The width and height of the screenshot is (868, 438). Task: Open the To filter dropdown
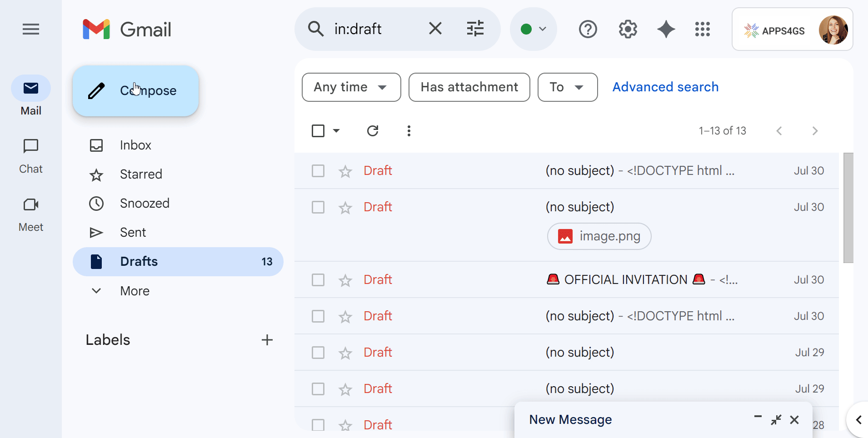coord(568,87)
